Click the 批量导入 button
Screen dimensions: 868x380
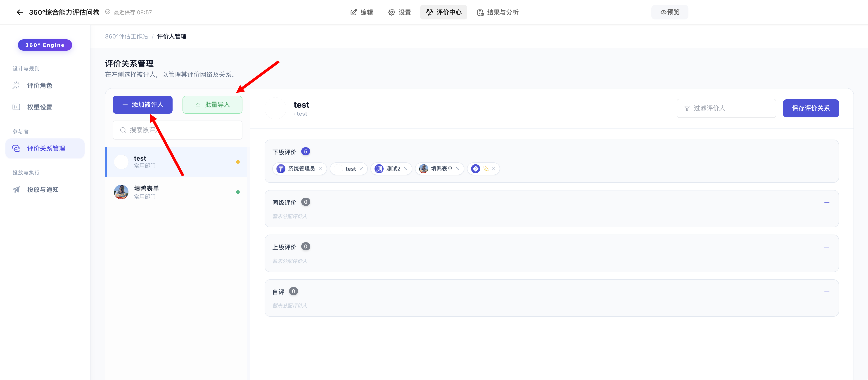coord(212,105)
